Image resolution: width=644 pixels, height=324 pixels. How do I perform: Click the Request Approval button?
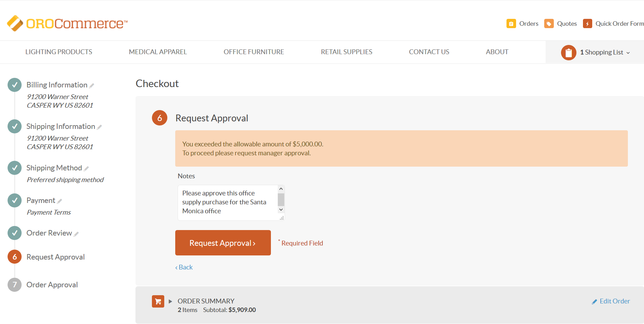click(223, 243)
